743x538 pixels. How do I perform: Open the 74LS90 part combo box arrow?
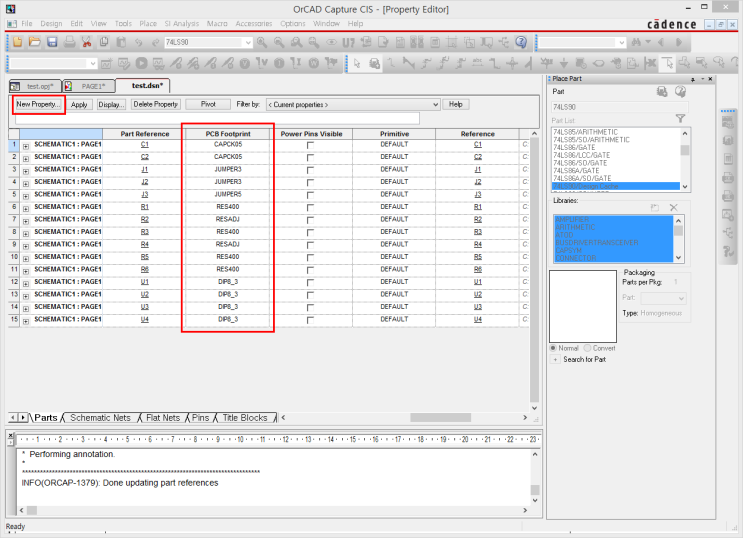click(x=248, y=43)
